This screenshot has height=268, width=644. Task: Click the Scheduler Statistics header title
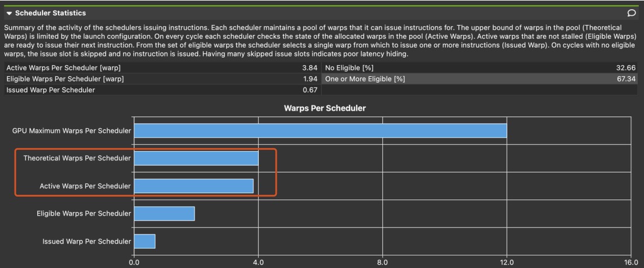pos(50,13)
